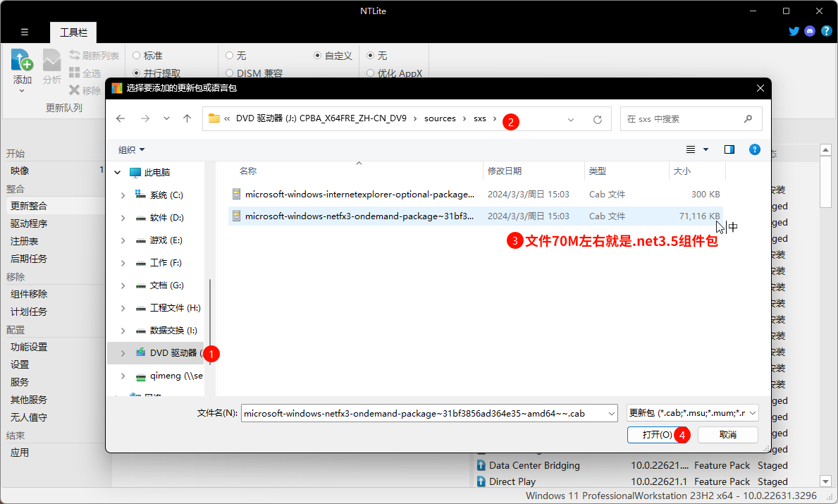The width and height of the screenshot is (838, 504).
Task: Open the Twitter link icon
Action: point(794,31)
